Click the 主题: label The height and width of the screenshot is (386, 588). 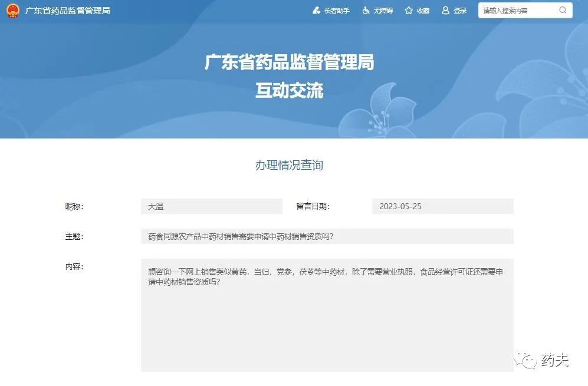pyautogui.click(x=74, y=236)
